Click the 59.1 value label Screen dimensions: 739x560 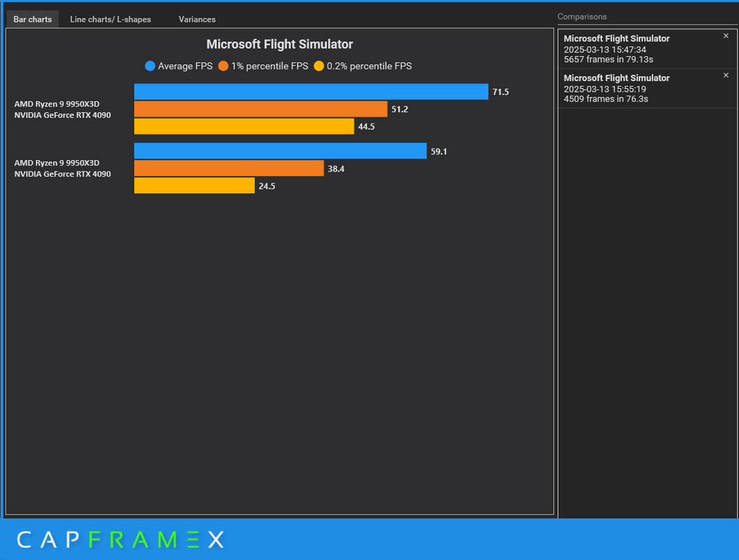(439, 151)
